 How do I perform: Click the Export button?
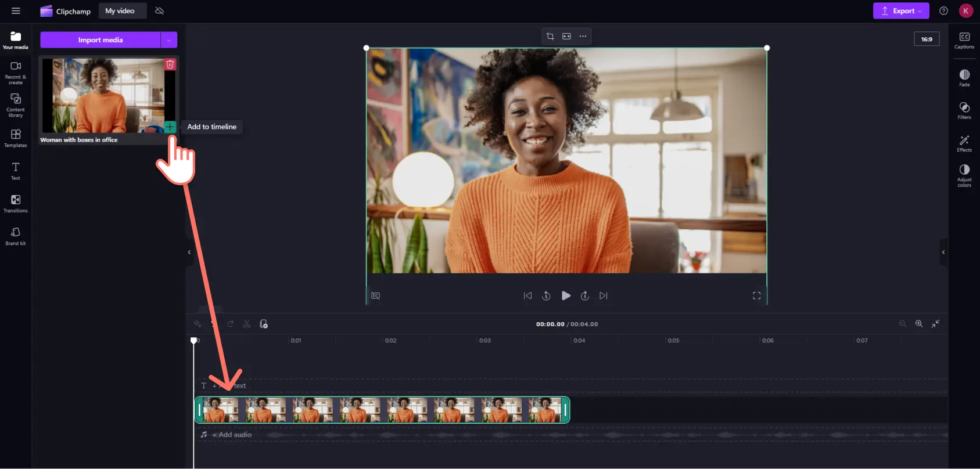coord(900,11)
